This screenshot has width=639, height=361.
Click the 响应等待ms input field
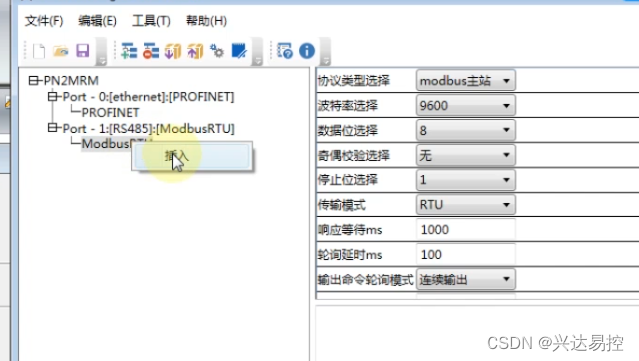[x=465, y=229]
